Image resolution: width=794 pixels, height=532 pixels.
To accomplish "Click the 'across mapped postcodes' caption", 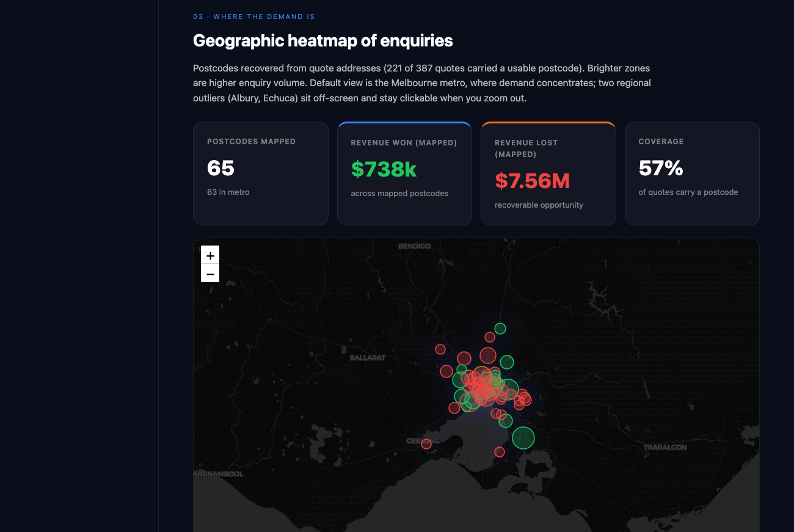I will 399,193.
